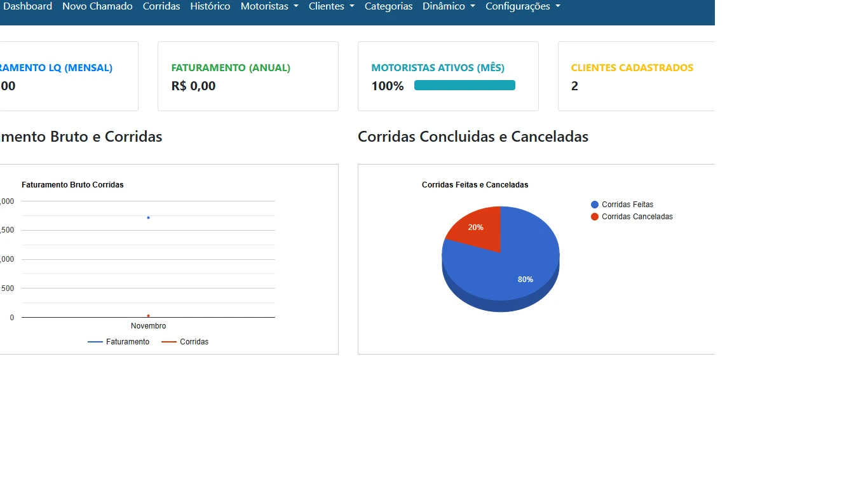Open Corridas in the top navigation bar
The image size is (868, 488).
point(161,6)
